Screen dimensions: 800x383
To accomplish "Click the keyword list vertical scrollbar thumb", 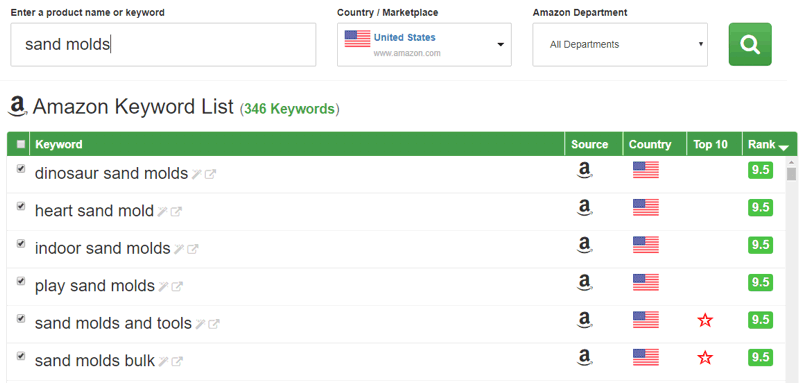I will [791, 174].
